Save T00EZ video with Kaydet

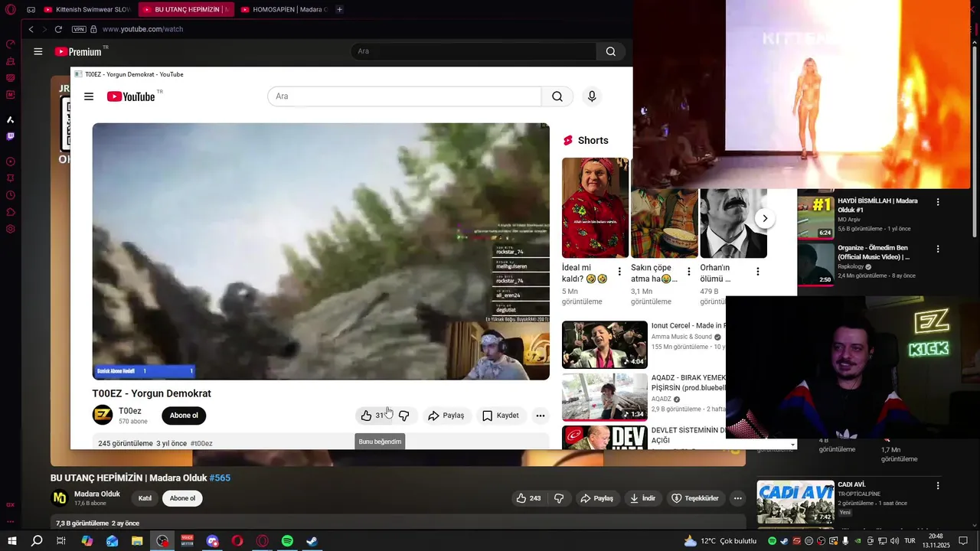500,416
